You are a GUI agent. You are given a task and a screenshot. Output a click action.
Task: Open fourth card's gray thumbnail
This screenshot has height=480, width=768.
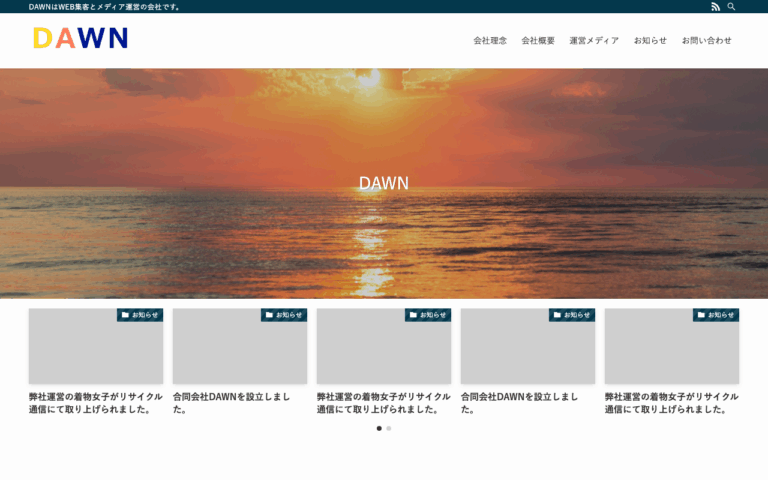click(528, 346)
